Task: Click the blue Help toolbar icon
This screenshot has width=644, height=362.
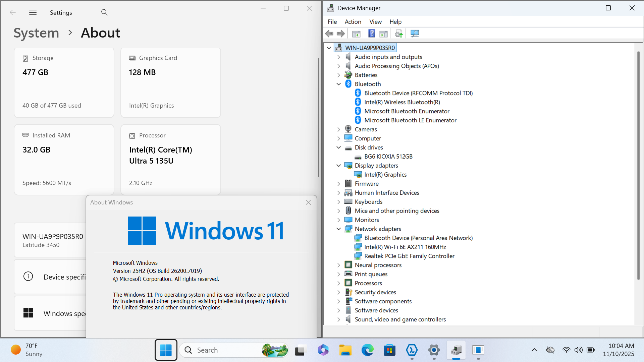Action: point(372,34)
